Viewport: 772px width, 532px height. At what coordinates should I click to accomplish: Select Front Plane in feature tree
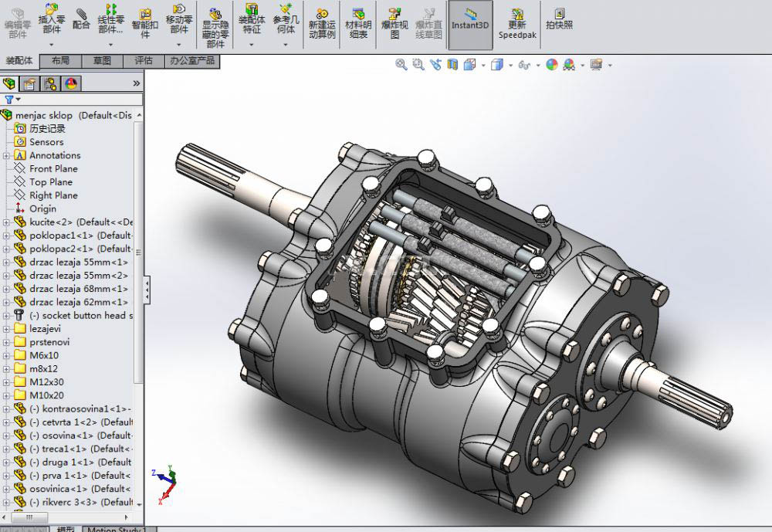(x=53, y=168)
